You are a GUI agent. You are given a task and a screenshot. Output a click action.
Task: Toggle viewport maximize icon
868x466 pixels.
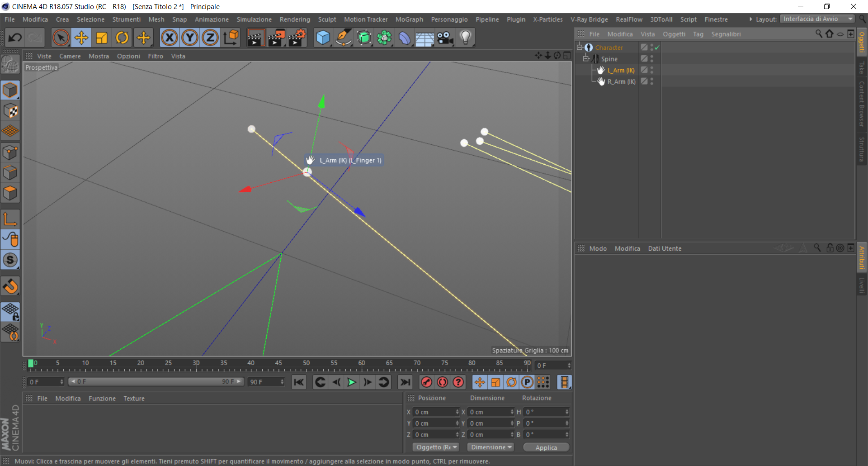click(x=567, y=56)
